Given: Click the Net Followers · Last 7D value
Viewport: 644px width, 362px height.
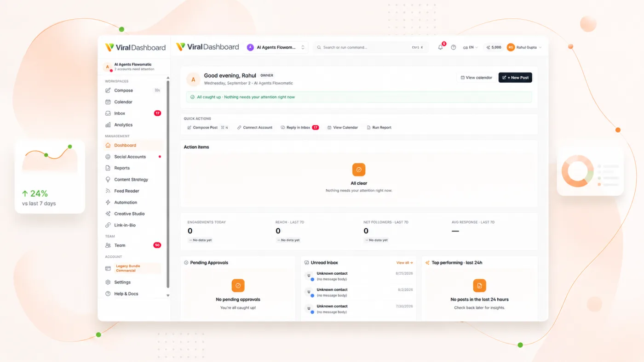Looking at the screenshot, I should (366, 231).
